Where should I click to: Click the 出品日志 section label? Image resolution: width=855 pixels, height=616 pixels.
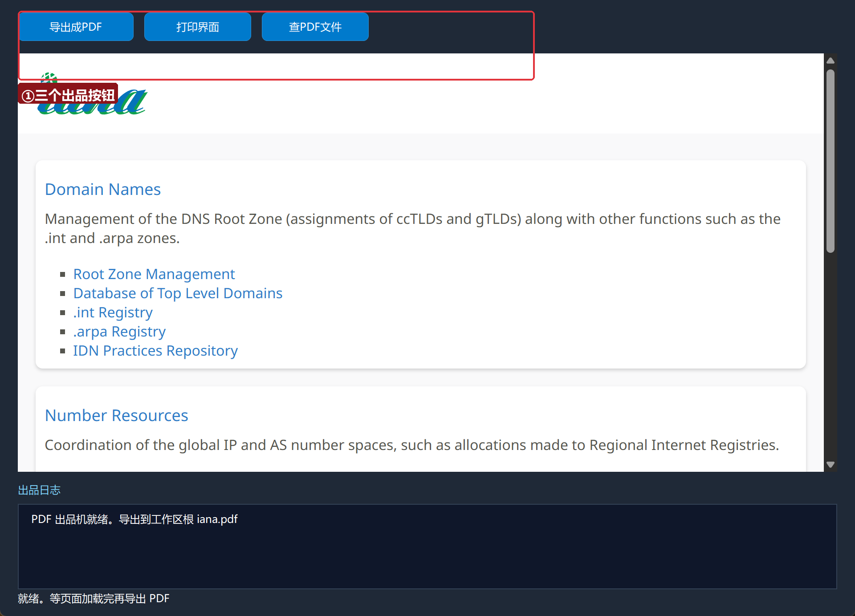click(x=39, y=490)
